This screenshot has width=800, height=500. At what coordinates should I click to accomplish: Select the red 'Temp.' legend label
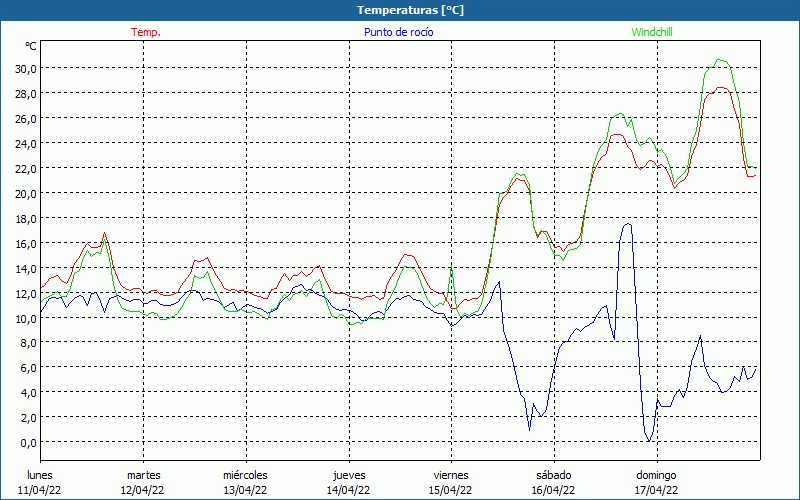coord(146,32)
